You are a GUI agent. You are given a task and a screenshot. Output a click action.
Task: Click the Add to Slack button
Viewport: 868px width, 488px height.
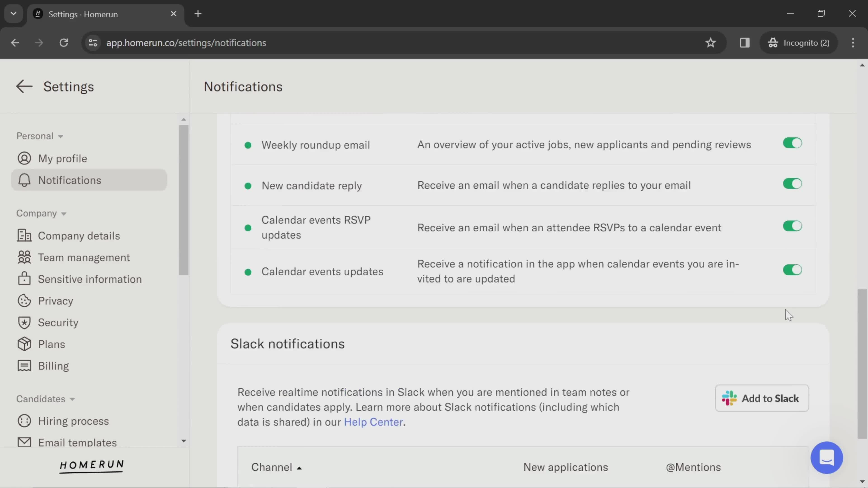(x=762, y=398)
